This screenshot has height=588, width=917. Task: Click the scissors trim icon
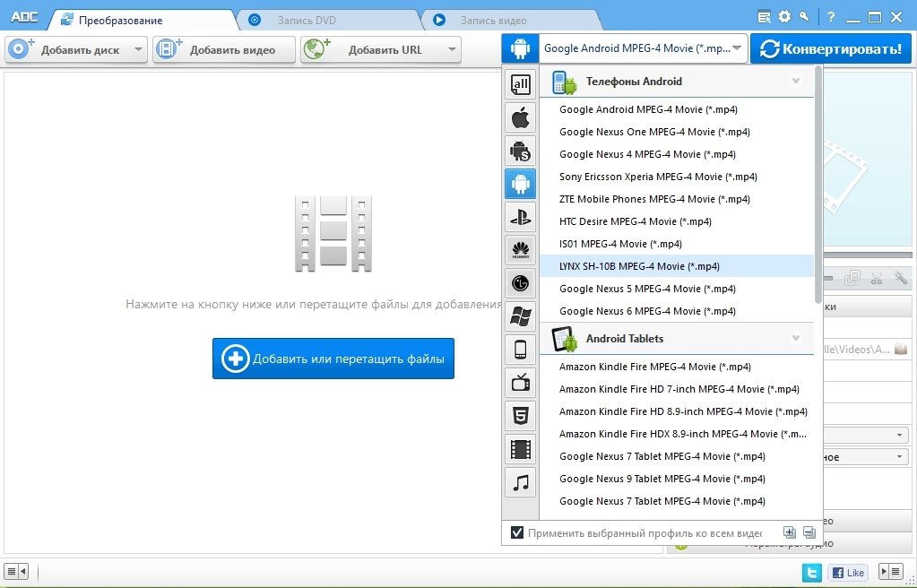pos(876,278)
